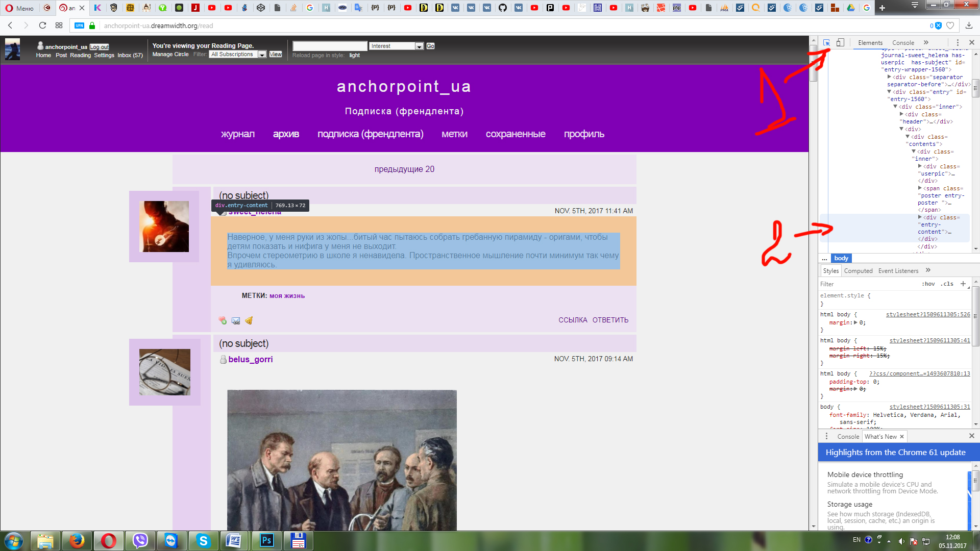Screen dimensions: 980x551
Task: Open the Console tab in the bottom drawer
Action: coord(848,437)
